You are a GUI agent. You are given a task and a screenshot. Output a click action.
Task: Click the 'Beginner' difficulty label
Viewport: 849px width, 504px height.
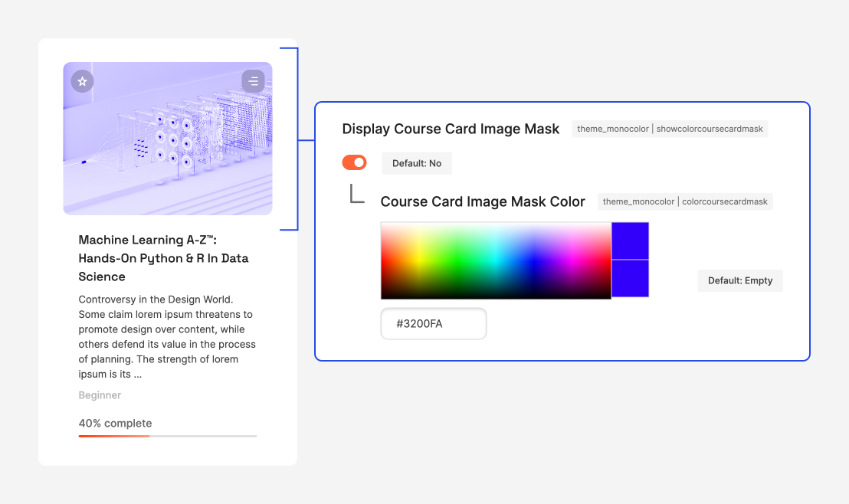click(x=100, y=395)
